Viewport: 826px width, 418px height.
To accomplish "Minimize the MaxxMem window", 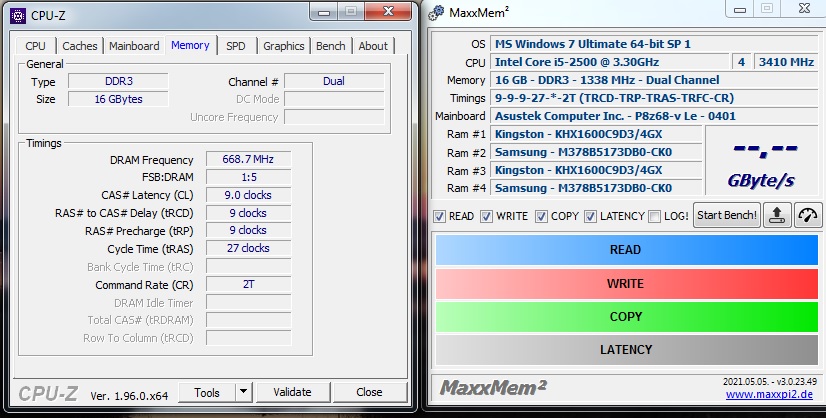I will 740,9.
